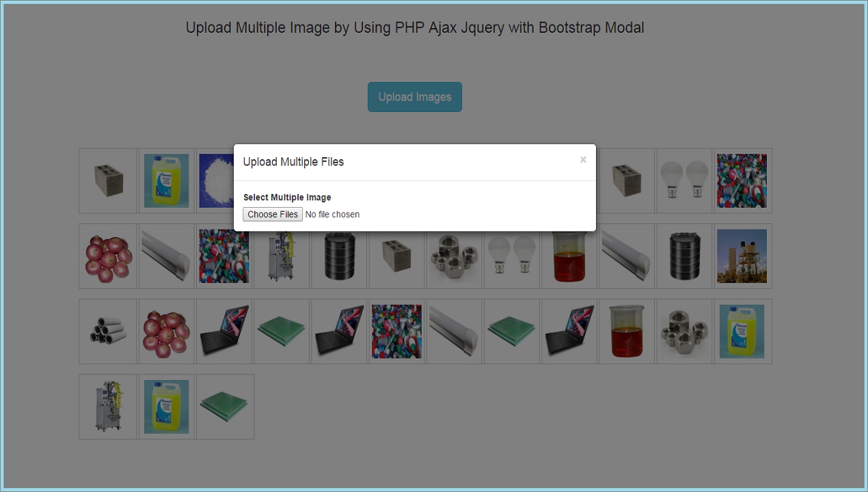Open the green glass sheets thumbnail in the bottom row
Image resolution: width=868 pixels, height=492 pixels.
[x=223, y=406]
